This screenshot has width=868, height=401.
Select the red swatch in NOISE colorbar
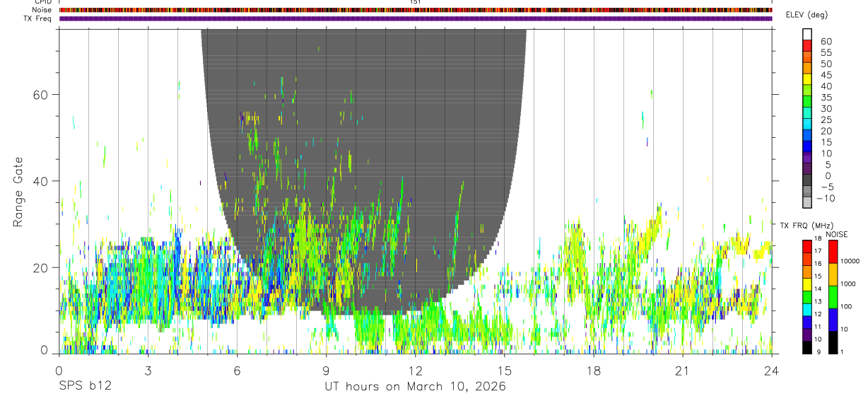pos(833,252)
